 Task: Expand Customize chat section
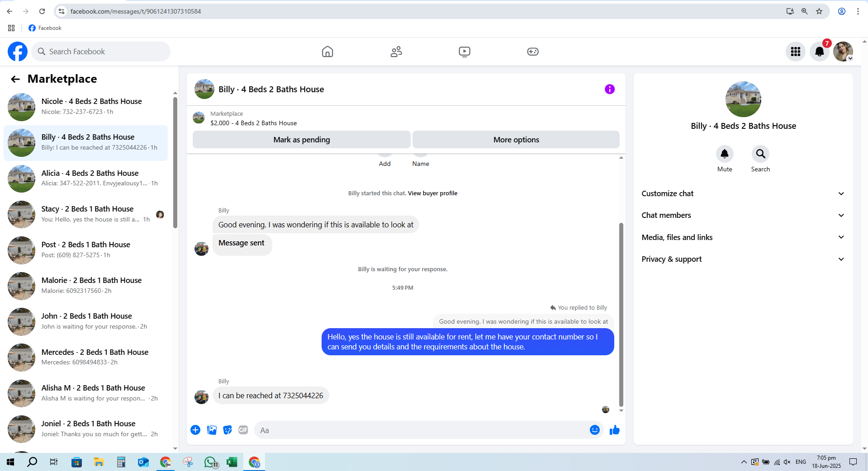click(743, 193)
